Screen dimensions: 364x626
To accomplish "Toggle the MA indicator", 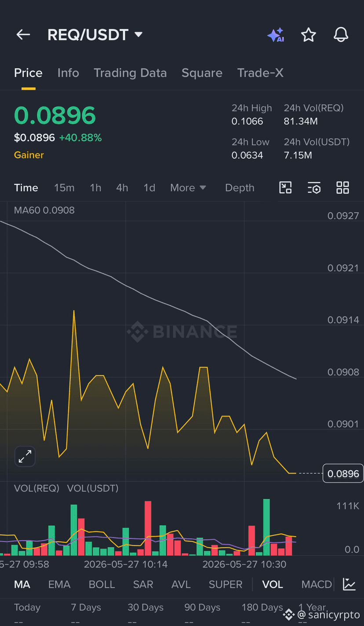I will pyautogui.click(x=22, y=584).
